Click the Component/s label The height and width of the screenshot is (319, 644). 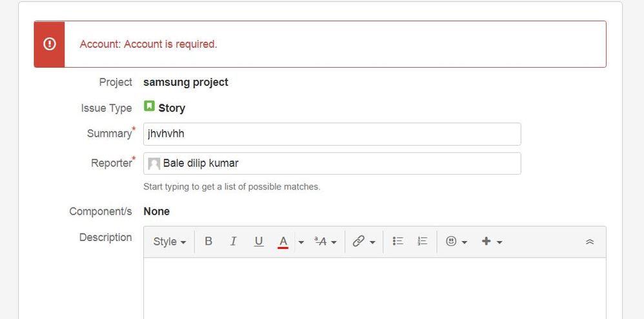(x=101, y=211)
